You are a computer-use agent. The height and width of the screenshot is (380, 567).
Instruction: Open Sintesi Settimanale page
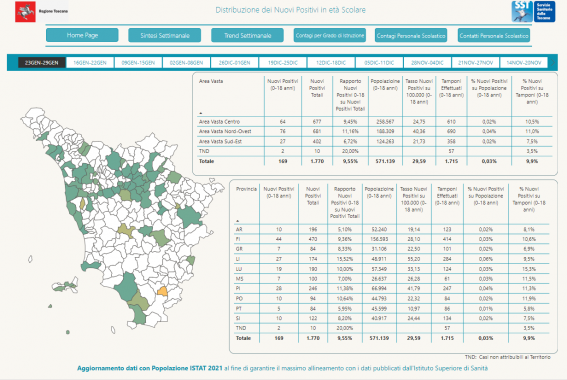pos(165,35)
